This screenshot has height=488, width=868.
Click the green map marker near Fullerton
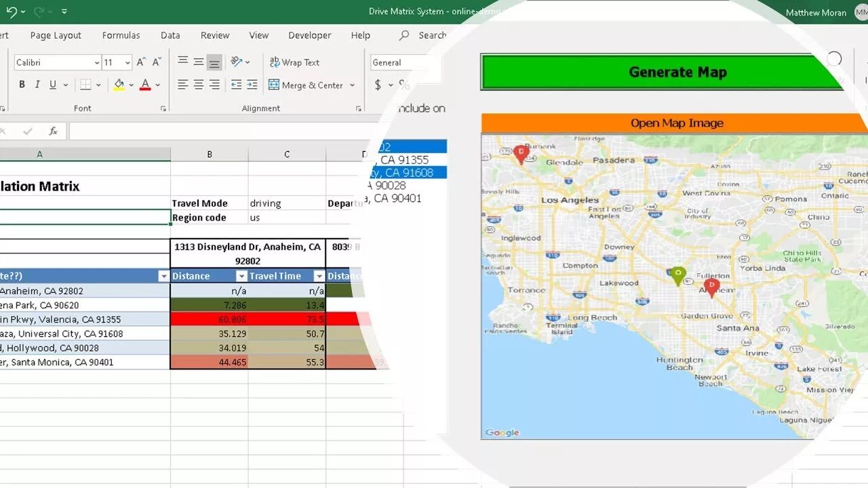pos(677,277)
